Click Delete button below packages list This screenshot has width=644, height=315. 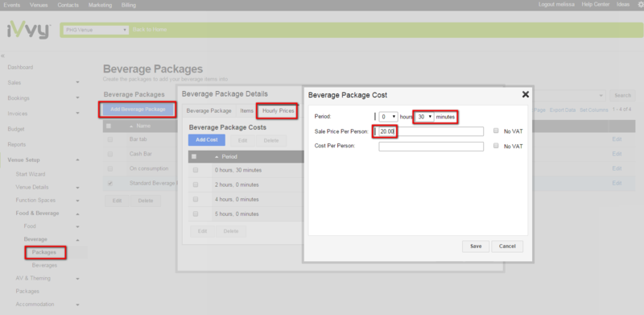click(146, 201)
